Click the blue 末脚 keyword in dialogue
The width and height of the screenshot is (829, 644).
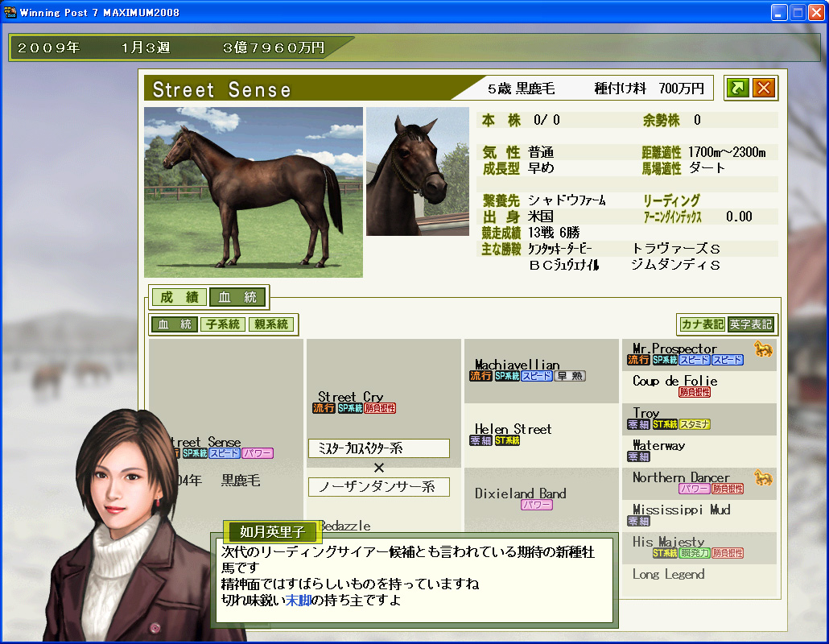[298, 600]
